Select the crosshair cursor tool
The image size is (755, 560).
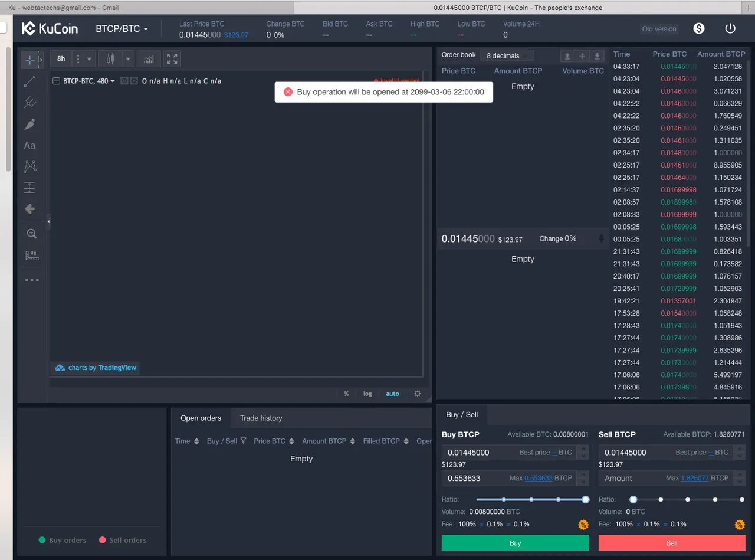[29, 60]
